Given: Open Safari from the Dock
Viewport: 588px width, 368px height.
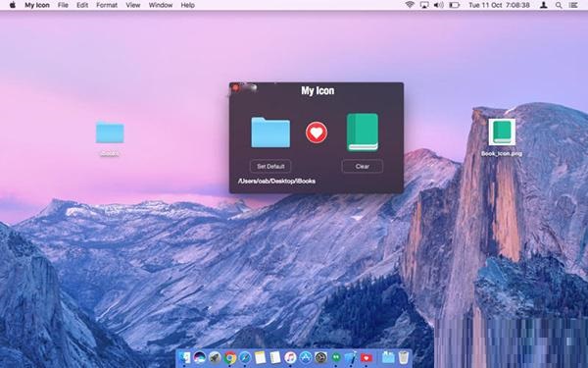Looking at the screenshot, I should coord(245,357).
